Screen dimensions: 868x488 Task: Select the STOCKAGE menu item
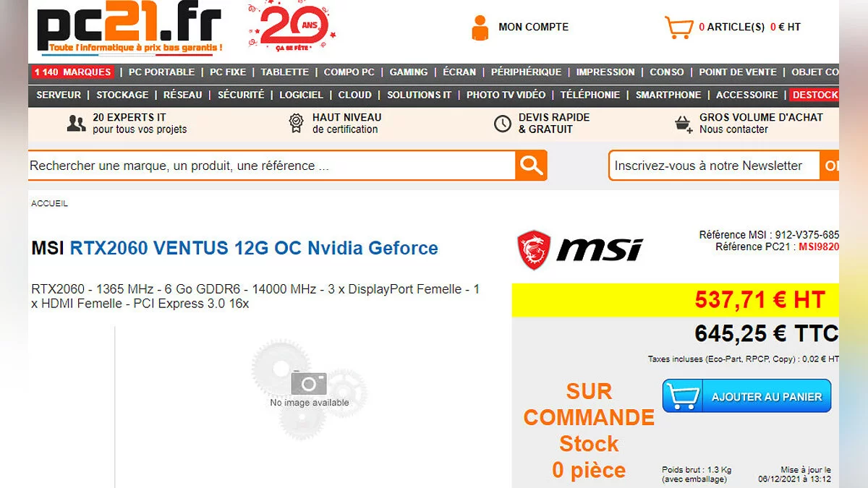(122, 95)
